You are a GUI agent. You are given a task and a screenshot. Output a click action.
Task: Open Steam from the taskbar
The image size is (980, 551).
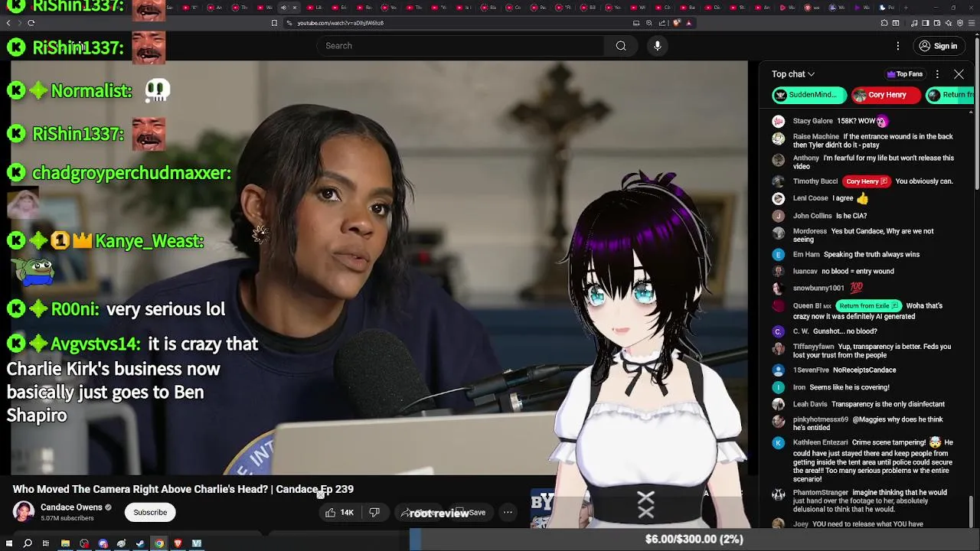tap(140, 543)
